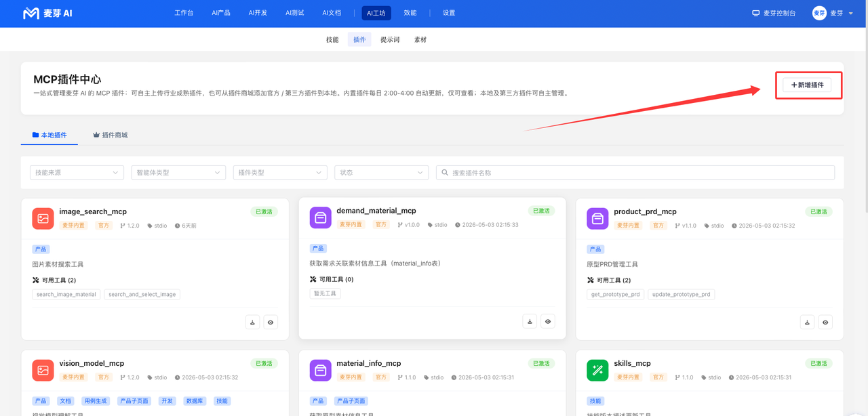Select the 插件 sub-tab
Viewport: 868px width, 416px height.
[x=359, y=39]
